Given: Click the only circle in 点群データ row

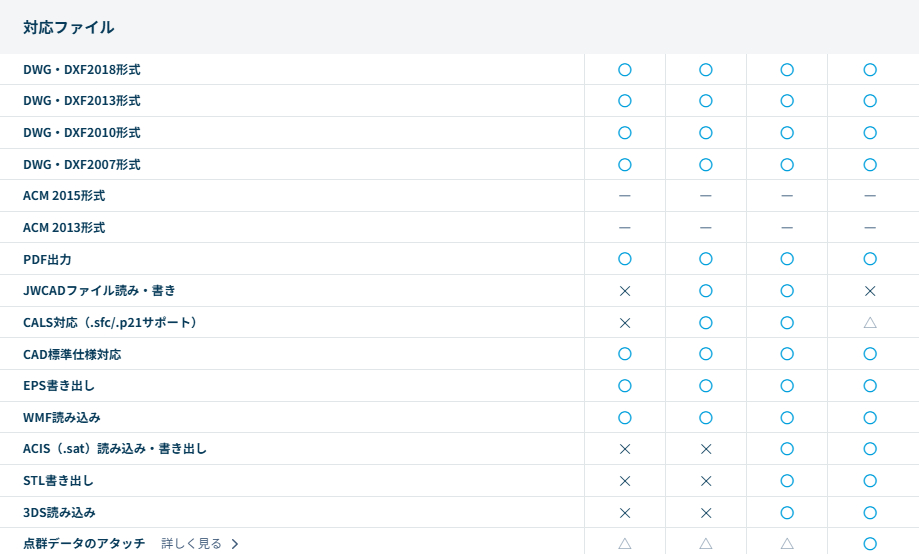Looking at the screenshot, I should click(x=870, y=543).
